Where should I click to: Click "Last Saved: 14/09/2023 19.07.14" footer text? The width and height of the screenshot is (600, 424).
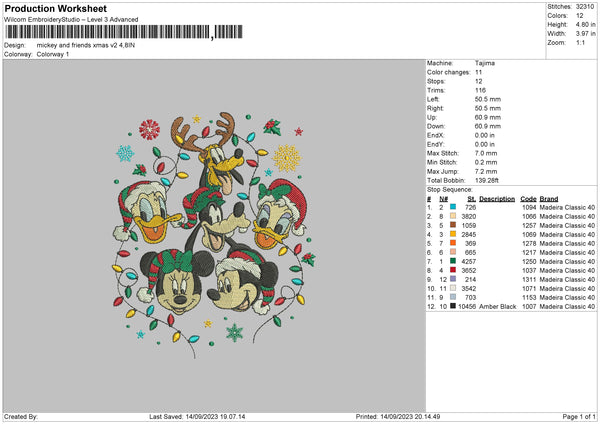[x=197, y=416]
